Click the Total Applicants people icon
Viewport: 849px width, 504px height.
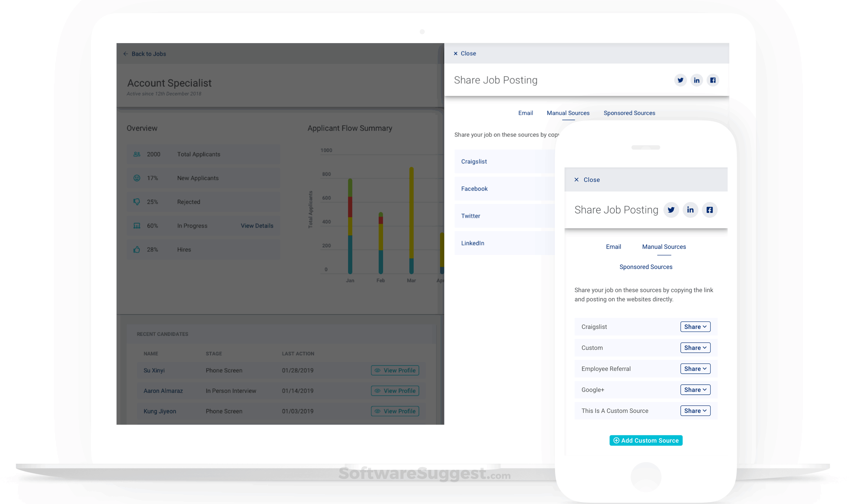(137, 154)
